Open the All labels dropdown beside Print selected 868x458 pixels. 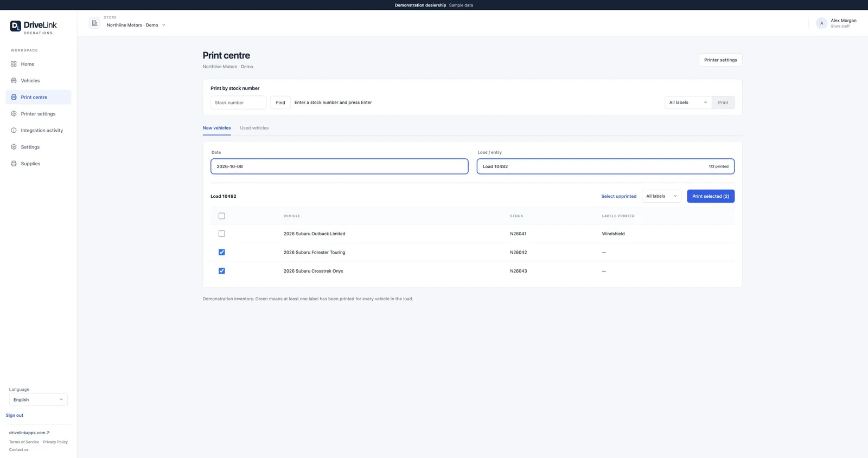point(661,196)
